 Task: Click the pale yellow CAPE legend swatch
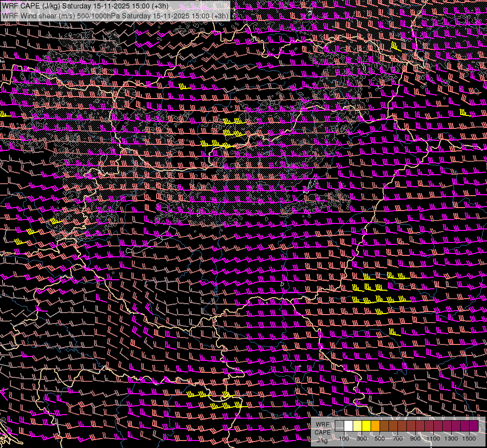(x=358, y=426)
